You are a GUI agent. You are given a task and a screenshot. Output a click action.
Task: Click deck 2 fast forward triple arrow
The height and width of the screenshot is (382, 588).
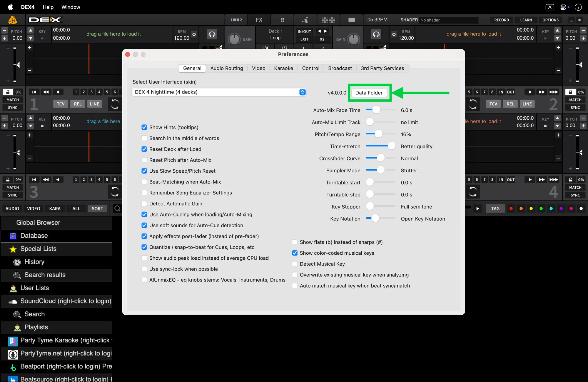pos(553,92)
